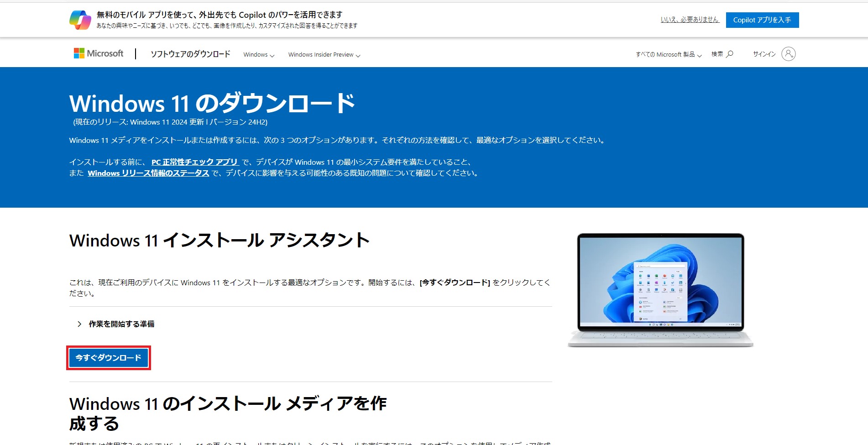
Task: Expand the Windows navigation menu
Action: pos(259,55)
